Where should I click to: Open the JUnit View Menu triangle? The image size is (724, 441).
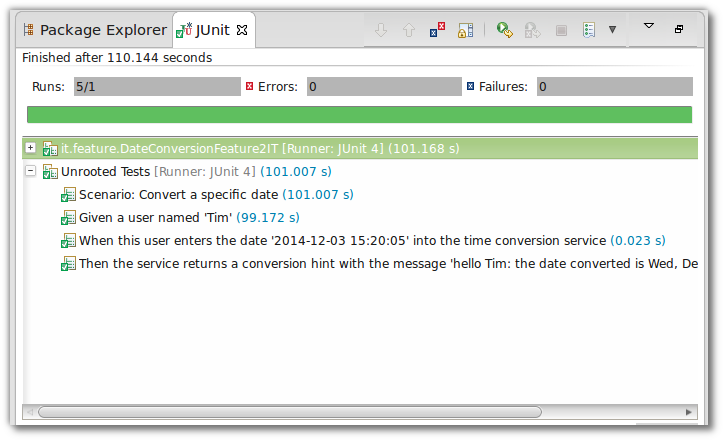click(x=648, y=26)
